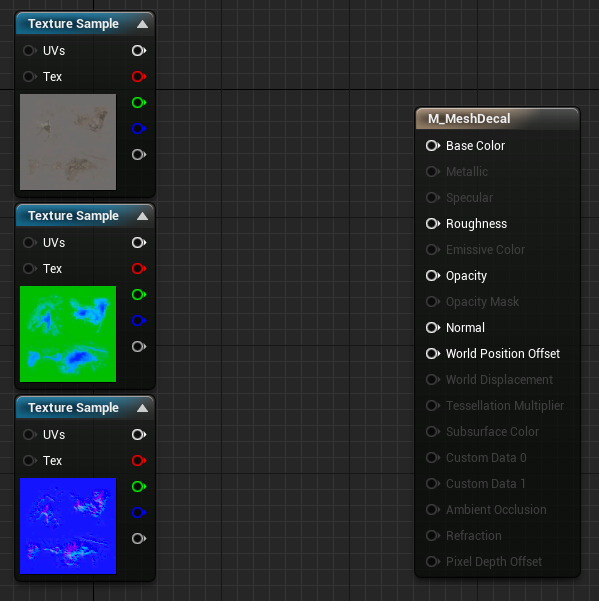Click the blue normal map texture preview
This screenshot has height=601, width=599.
68,526
